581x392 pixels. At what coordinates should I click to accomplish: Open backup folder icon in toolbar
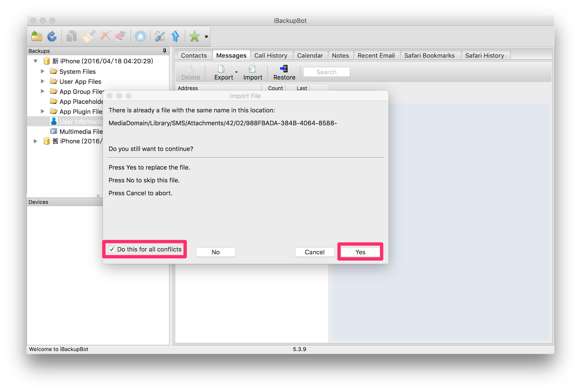[x=37, y=36]
